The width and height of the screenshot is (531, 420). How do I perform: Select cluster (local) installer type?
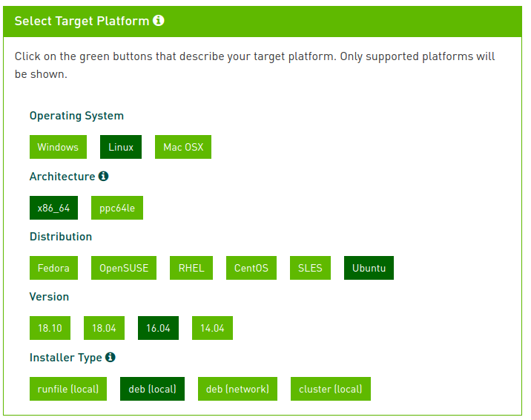[331, 389]
